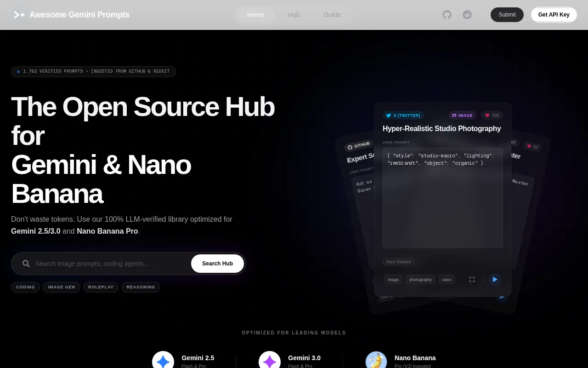Select the CODING category chip
Image resolution: width=588 pixels, height=368 pixels.
[25, 287]
